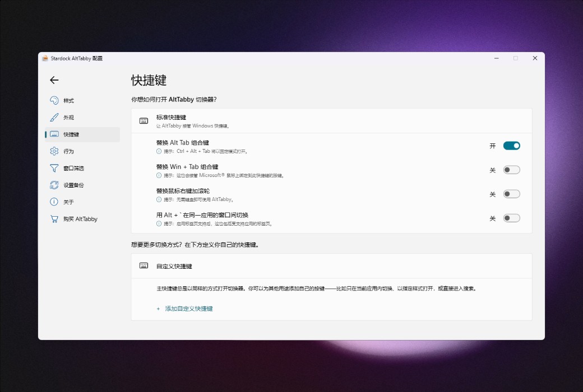Open the 设置备份 sidebar page
Screen dimensions: 583x392
coord(82,185)
